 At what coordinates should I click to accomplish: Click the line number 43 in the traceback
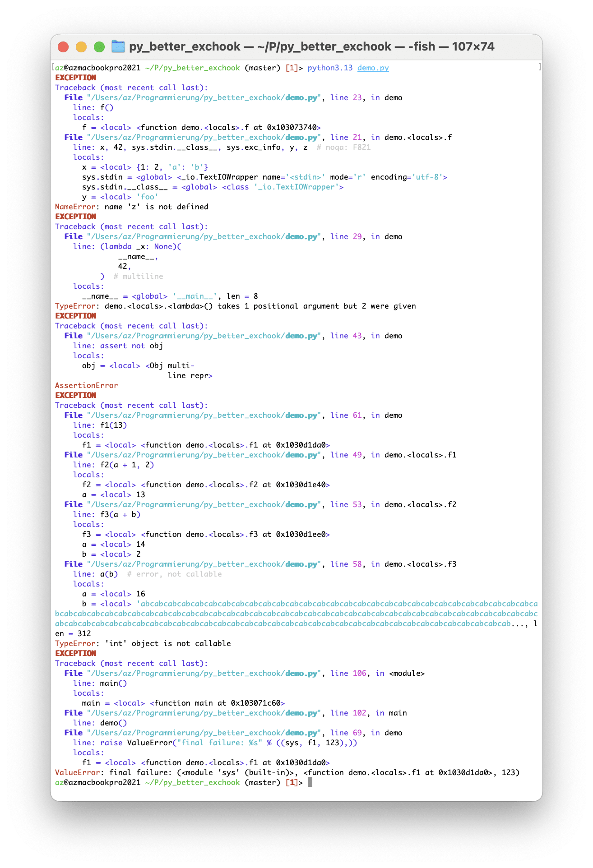click(357, 336)
